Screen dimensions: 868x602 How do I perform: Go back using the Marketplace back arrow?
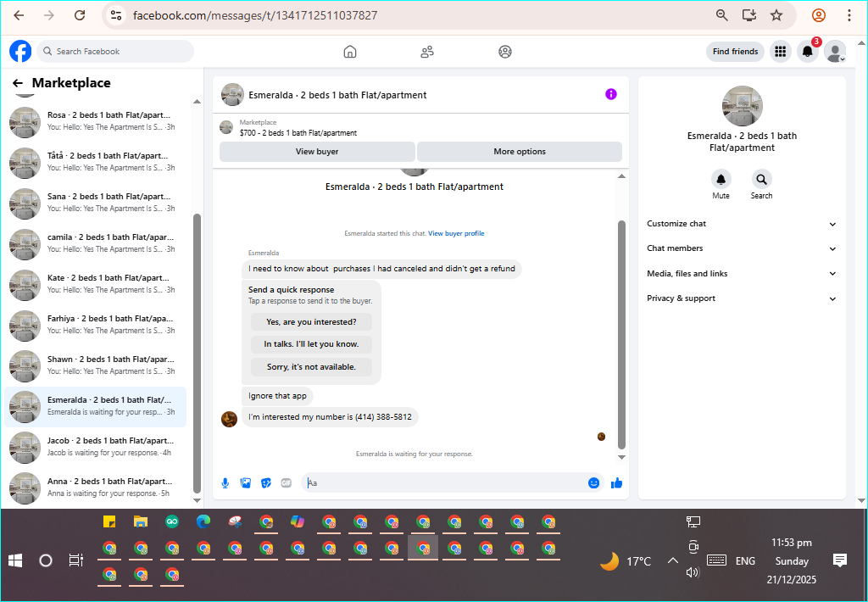(x=18, y=83)
